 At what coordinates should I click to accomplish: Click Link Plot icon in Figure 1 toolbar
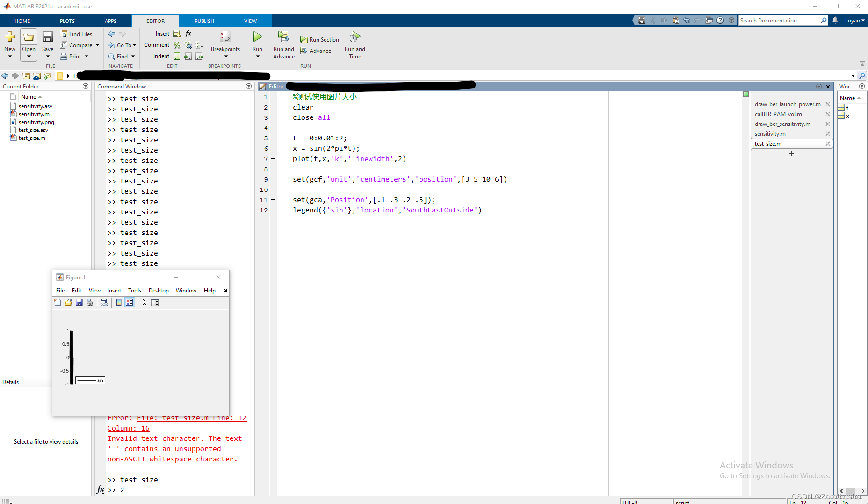pyautogui.click(x=104, y=303)
